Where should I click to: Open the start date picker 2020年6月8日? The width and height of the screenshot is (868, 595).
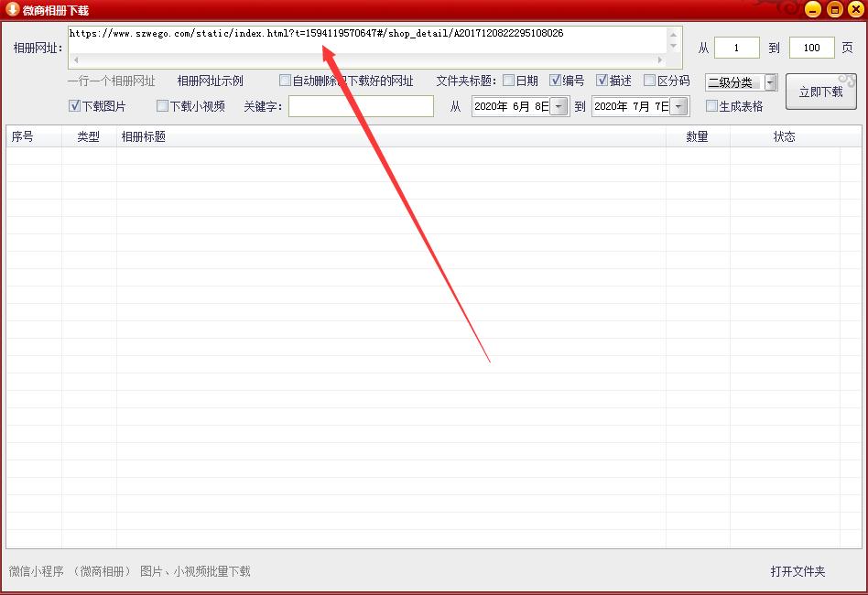coord(559,106)
